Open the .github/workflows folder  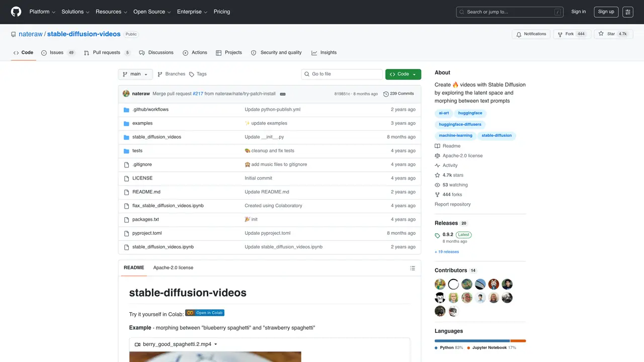click(150, 110)
